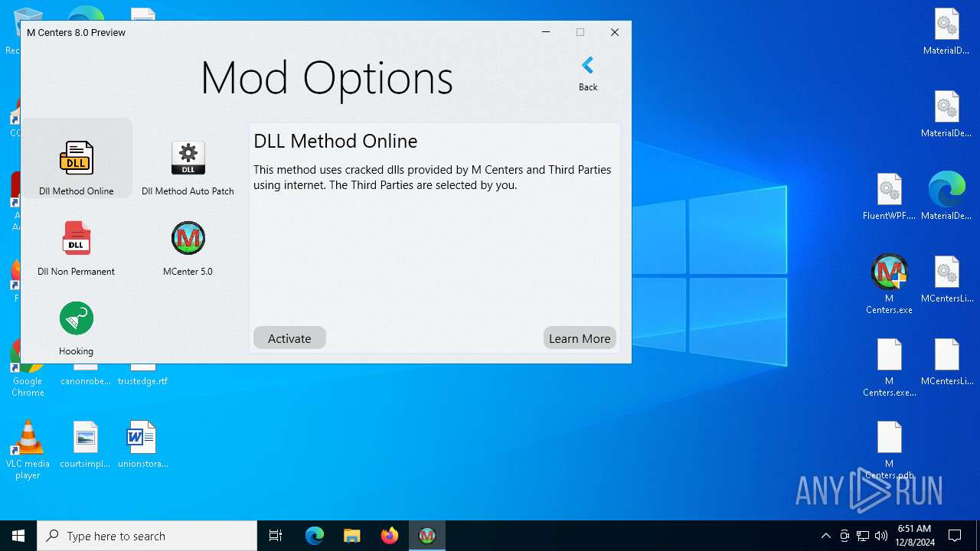The image size is (980, 551).
Task: Open the FluentWPF desktop file
Action: click(x=889, y=197)
